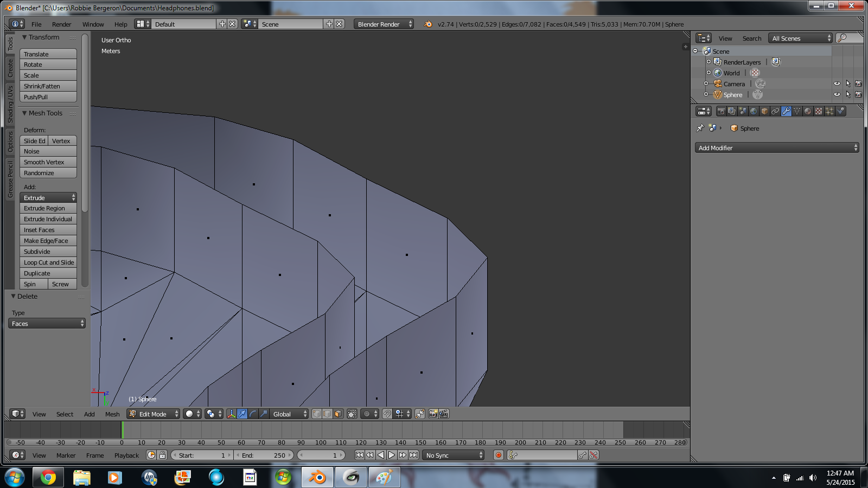The width and height of the screenshot is (868, 488).
Task: Open the Render Layers properties tab
Action: [732, 111]
